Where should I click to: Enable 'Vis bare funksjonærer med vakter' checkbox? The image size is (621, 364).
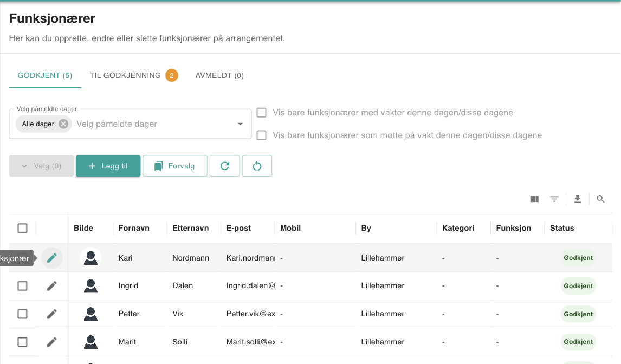coord(261,113)
